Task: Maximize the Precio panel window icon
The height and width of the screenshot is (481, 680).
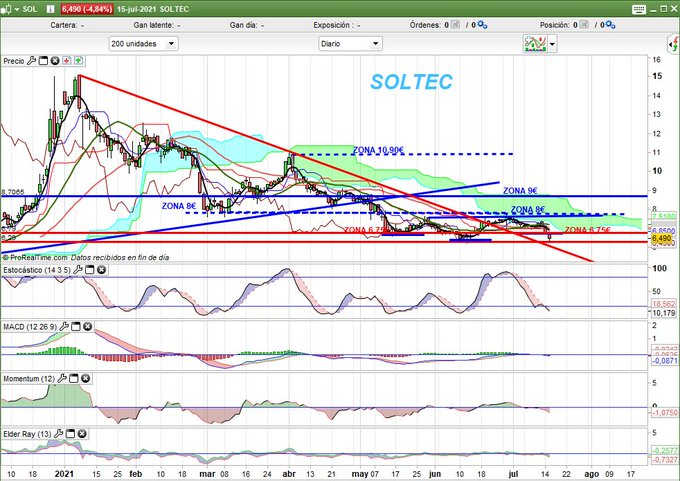Action: 43,61
